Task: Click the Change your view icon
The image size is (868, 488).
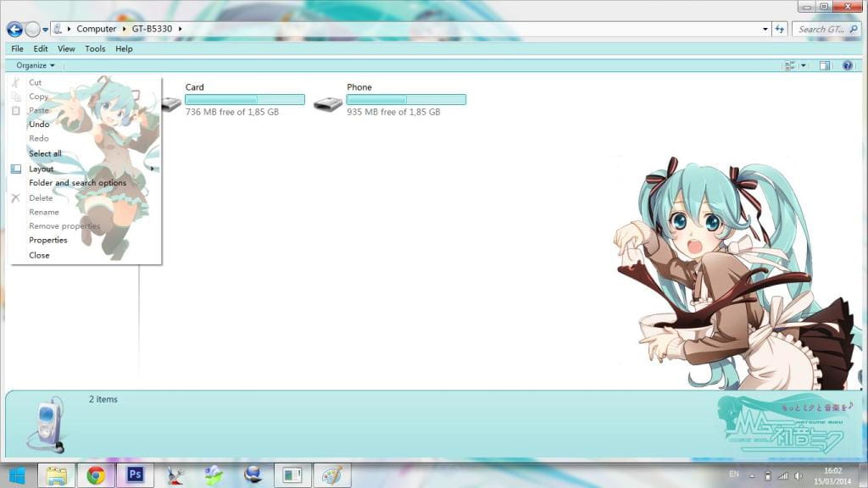Action: pos(790,66)
